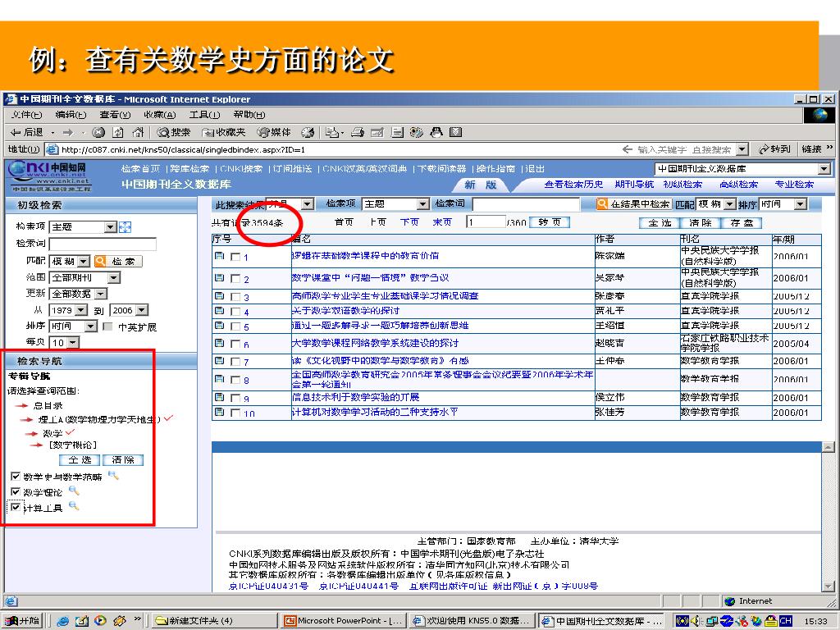Select the 总目录 node in 专辑导航
840x630 pixels.
coord(48,405)
